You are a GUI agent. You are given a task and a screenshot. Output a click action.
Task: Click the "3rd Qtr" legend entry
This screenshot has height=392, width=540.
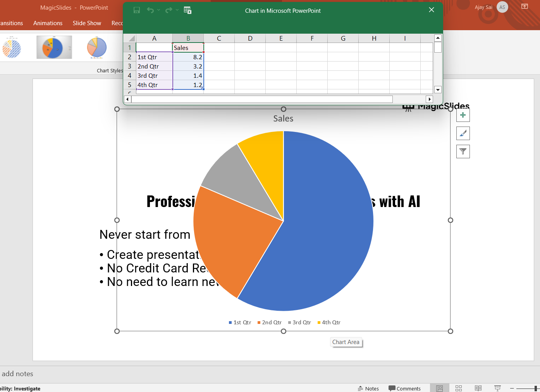299,322
